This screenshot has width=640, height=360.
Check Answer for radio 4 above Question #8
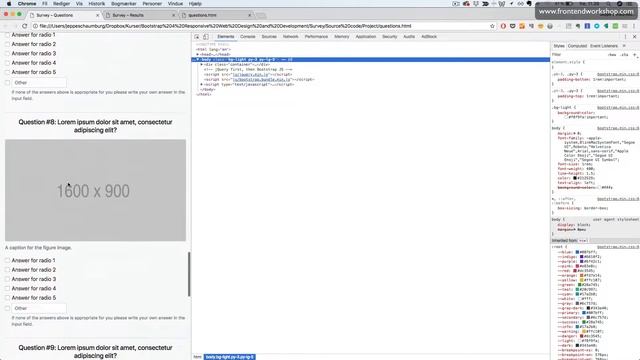7,63
